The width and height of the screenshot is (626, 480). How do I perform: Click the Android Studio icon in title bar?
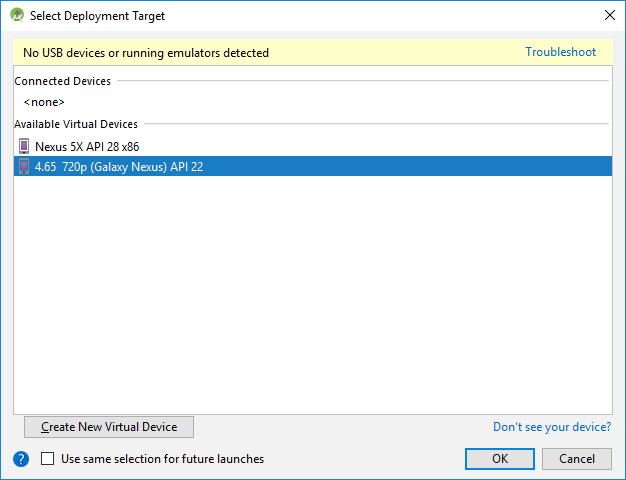click(17, 16)
